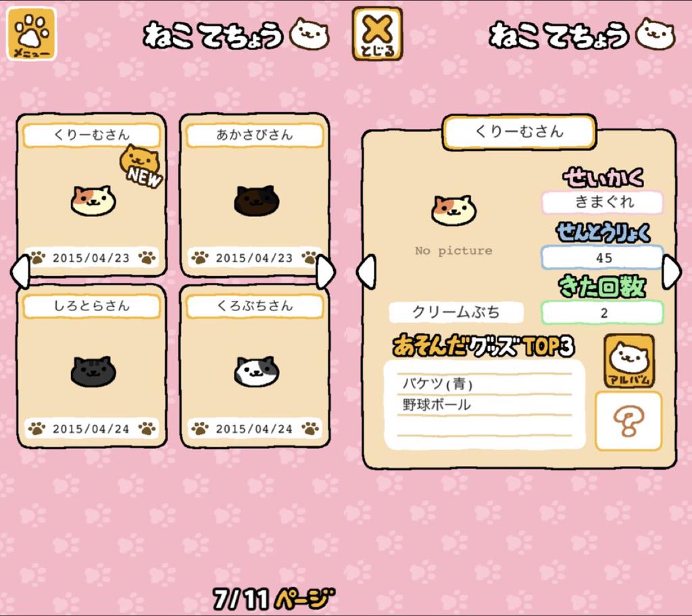Open the paw print メニュー button
The width and height of the screenshot is (692, 616).
tap(31, 34)
